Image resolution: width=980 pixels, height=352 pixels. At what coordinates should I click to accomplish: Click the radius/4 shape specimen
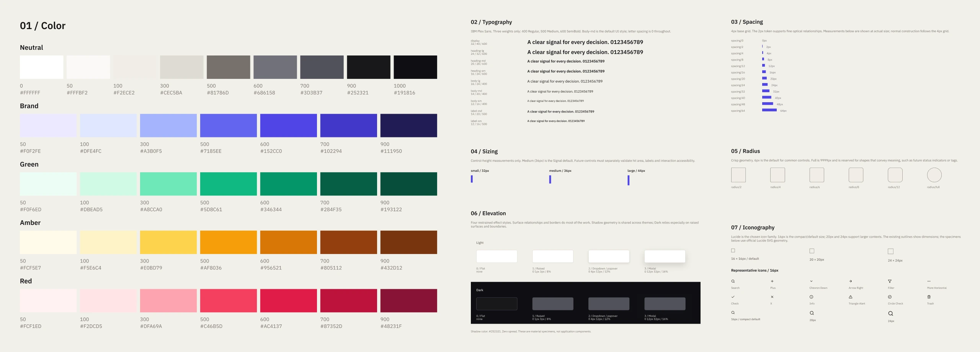pyautogui.click(x=777, y=175)
